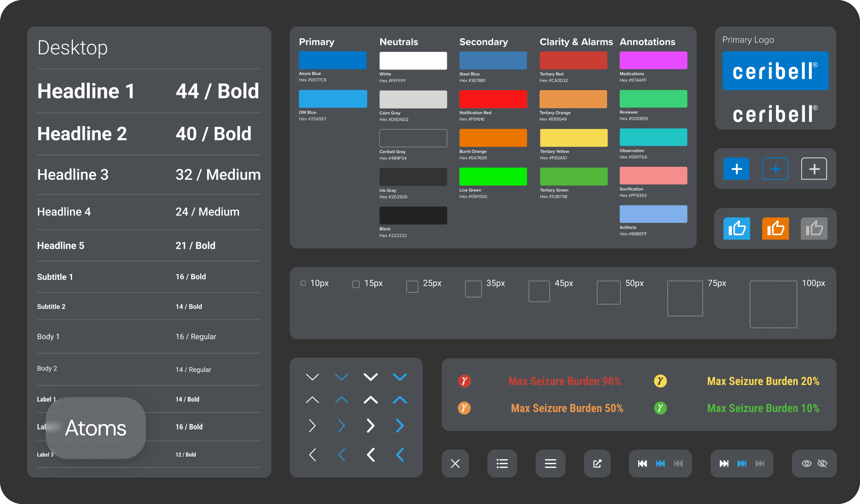
Task: Click the bold white right chevron
Action: click(x=370, y=425)
